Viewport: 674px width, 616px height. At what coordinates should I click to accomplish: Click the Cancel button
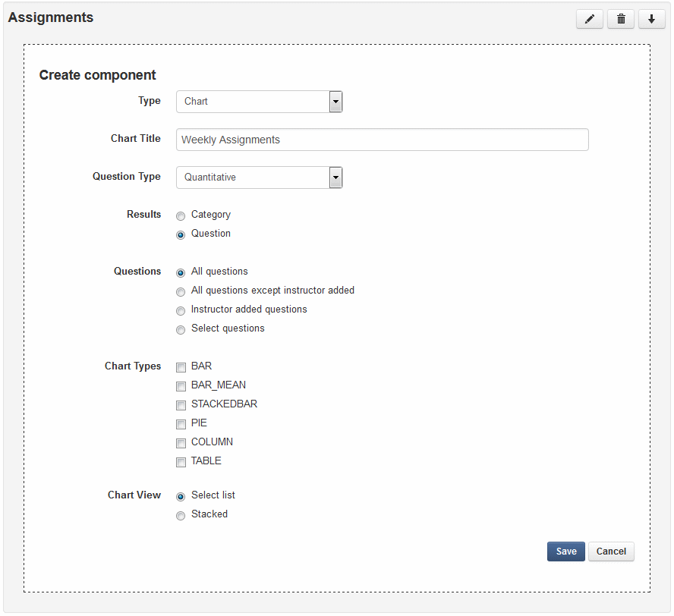(611, 552)
